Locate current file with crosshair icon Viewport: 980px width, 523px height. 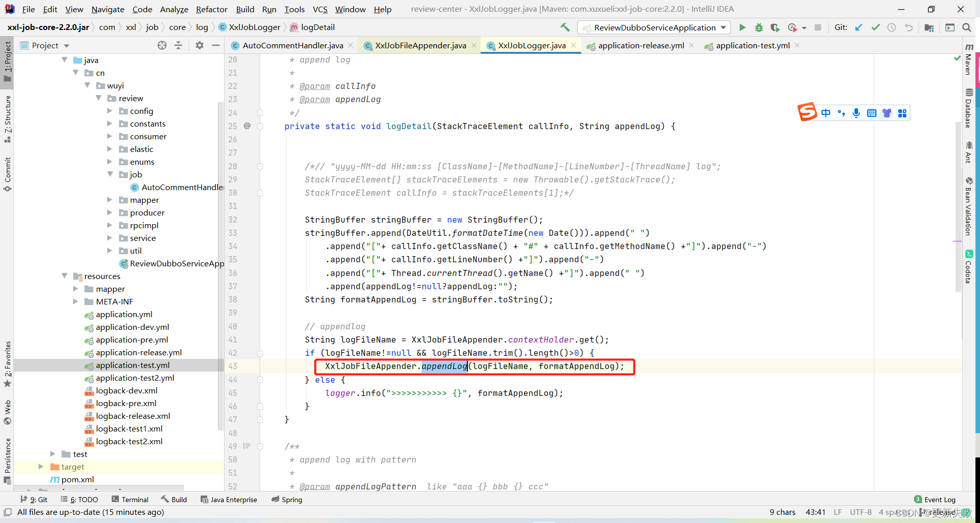coord(162,45)
